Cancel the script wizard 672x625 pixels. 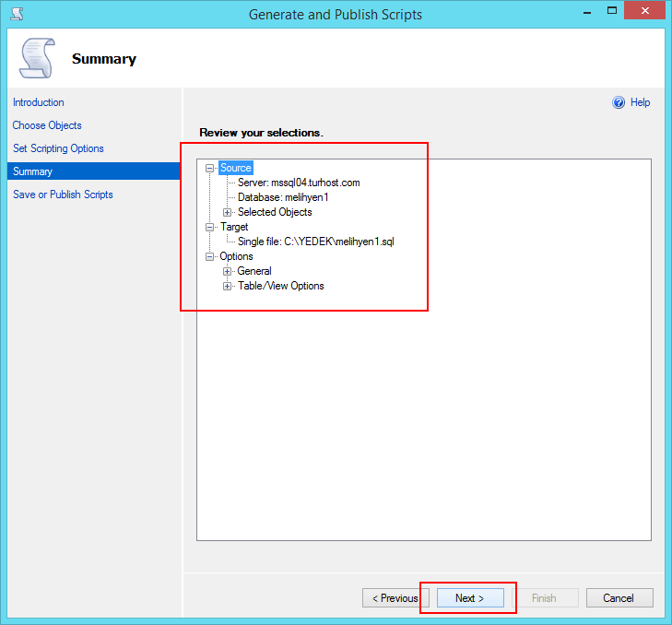click(x=619, y=598)
